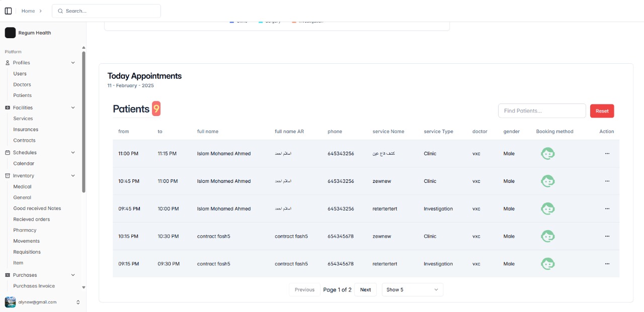Focus the Find Patients input field
Viewport: 644px width, 312px height.
[541, 111]
